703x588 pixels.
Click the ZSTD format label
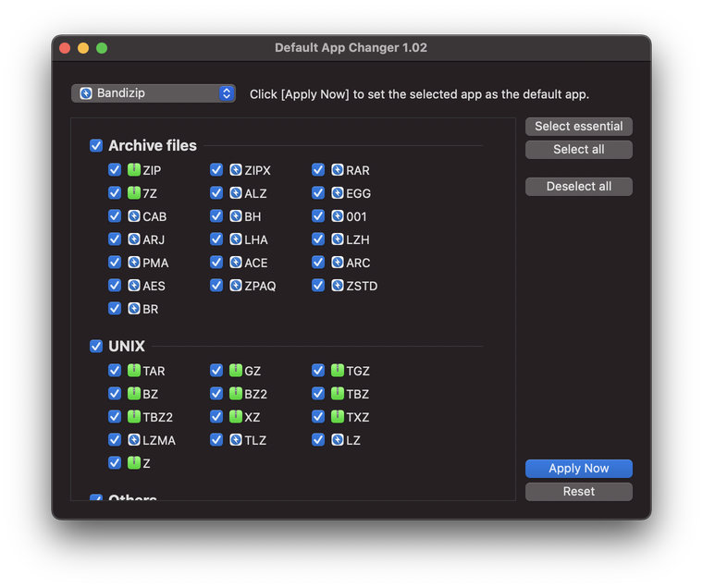[362, 286]
